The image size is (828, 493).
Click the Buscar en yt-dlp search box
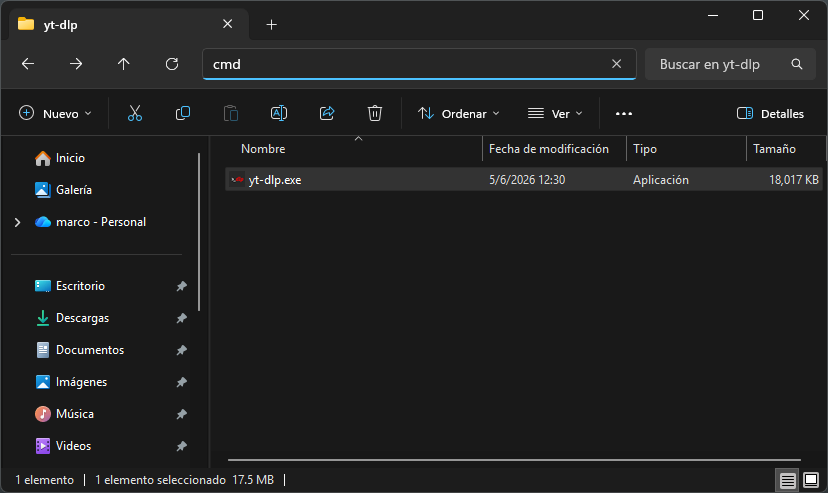pos(730,64)
